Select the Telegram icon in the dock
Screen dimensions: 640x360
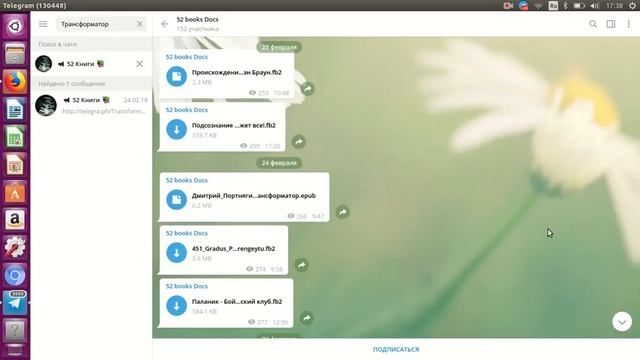[15, 302]
